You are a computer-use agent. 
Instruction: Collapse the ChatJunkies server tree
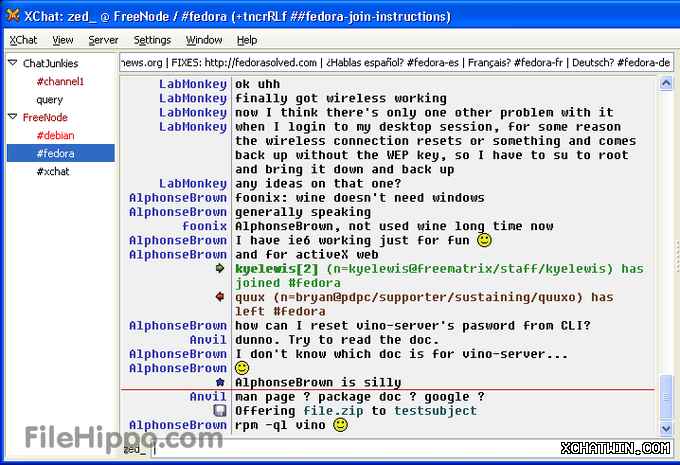(x=13, y=63)
